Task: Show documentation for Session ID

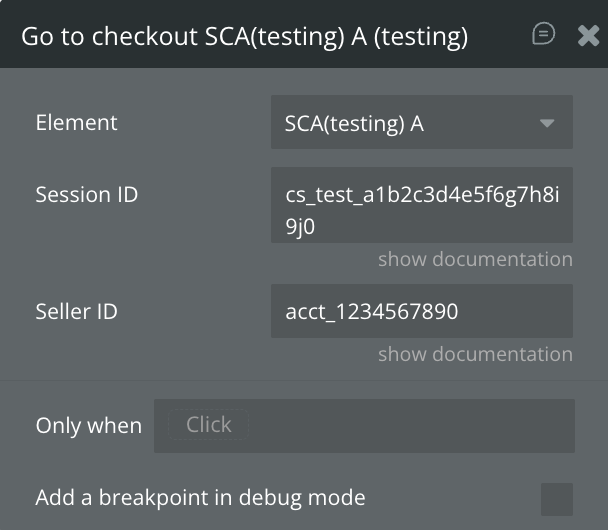Action: point(475,259)
